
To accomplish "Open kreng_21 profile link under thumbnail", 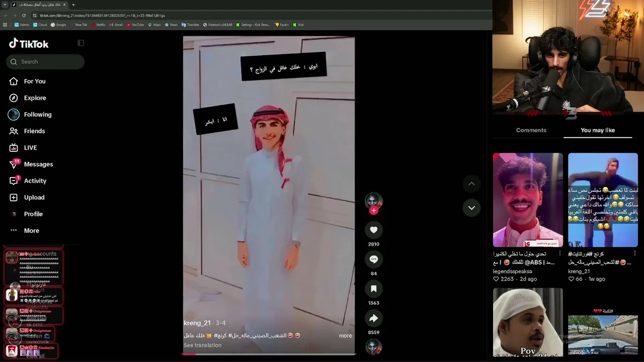I will pos(579,271).
